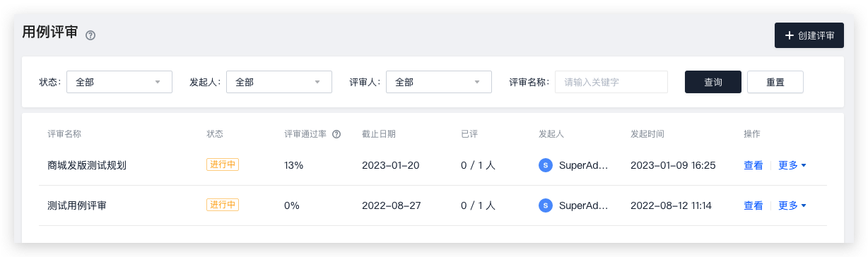This screenshot has width=868, height=257.
Task: Click the 创建评审 button
Action: [809, 35]
